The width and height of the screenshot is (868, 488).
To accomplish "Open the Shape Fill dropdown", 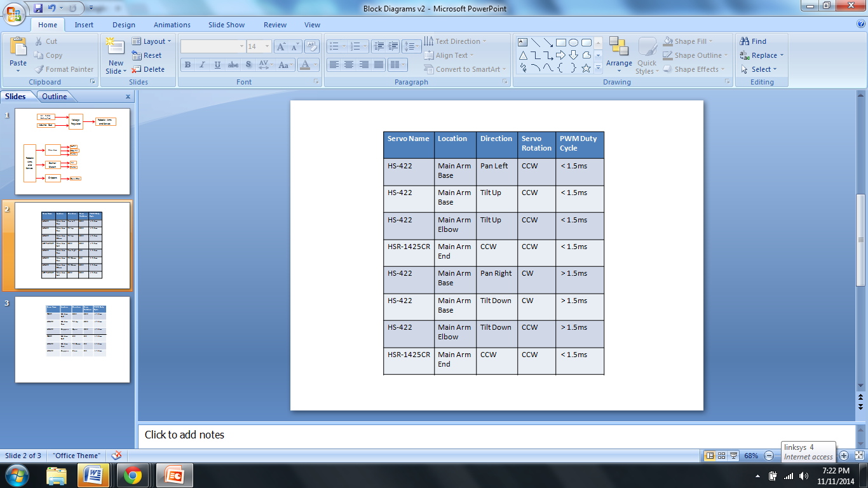I will [688, 41].
